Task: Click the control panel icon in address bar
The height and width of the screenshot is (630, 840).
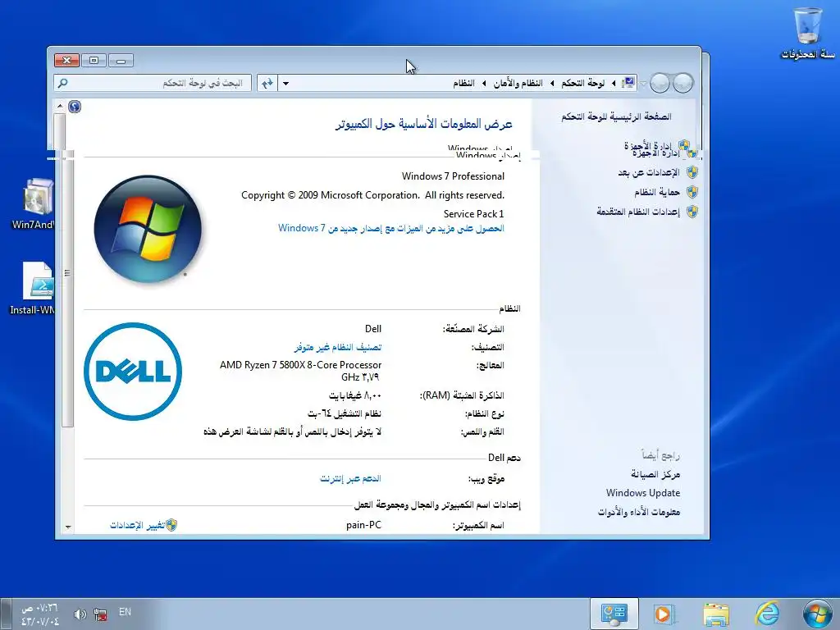Action: 628,83
